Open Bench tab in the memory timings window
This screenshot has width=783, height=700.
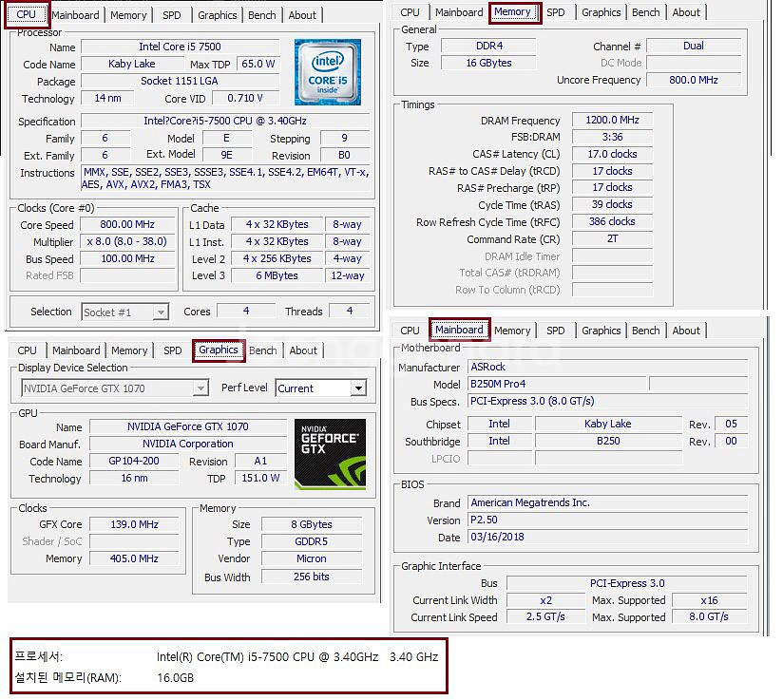[645, 12]
